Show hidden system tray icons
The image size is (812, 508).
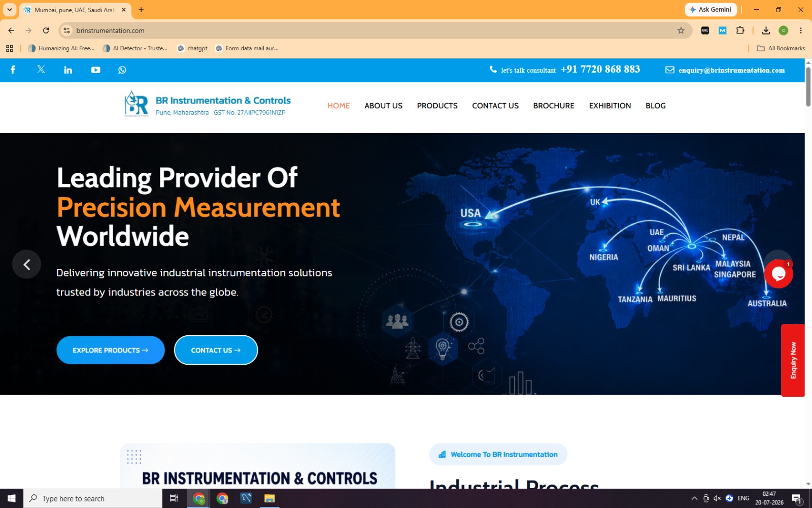(x=694, y=498)
